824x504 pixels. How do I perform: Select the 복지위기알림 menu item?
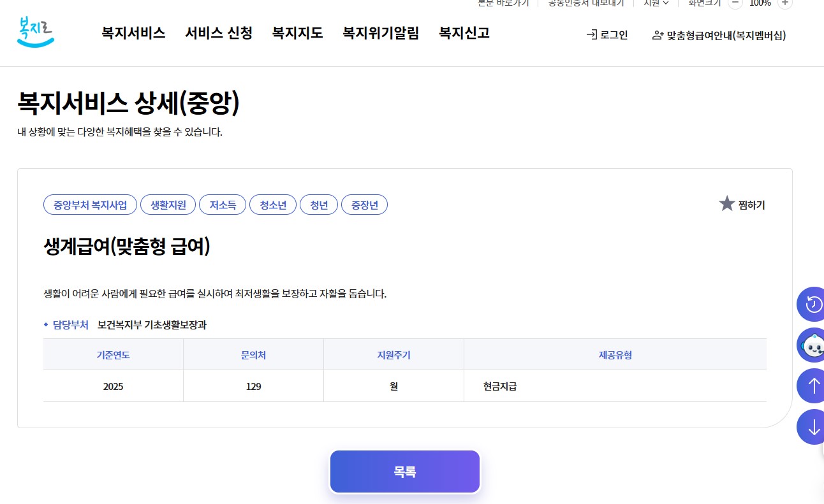click(380, 33)
